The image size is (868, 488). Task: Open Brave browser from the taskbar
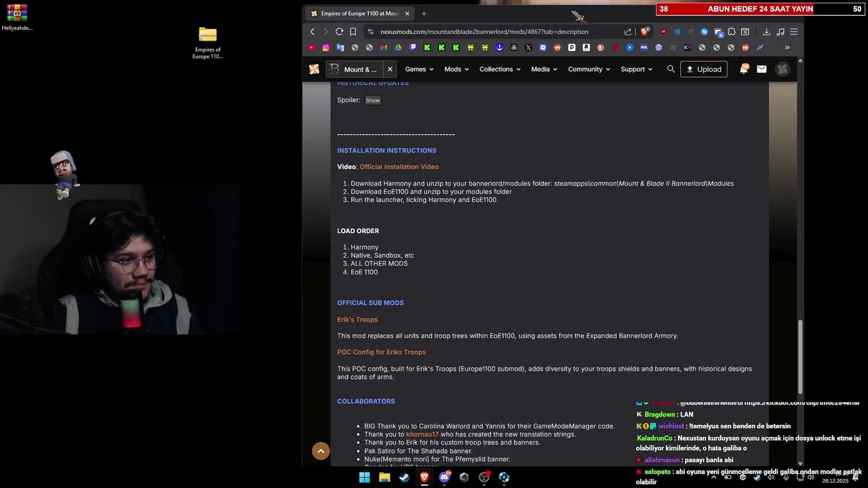425,477
